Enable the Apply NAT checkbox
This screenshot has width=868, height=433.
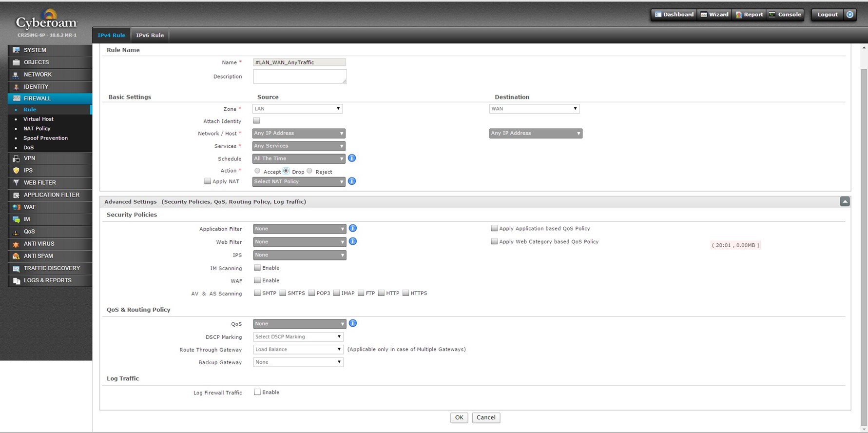(x=208, y=181)
